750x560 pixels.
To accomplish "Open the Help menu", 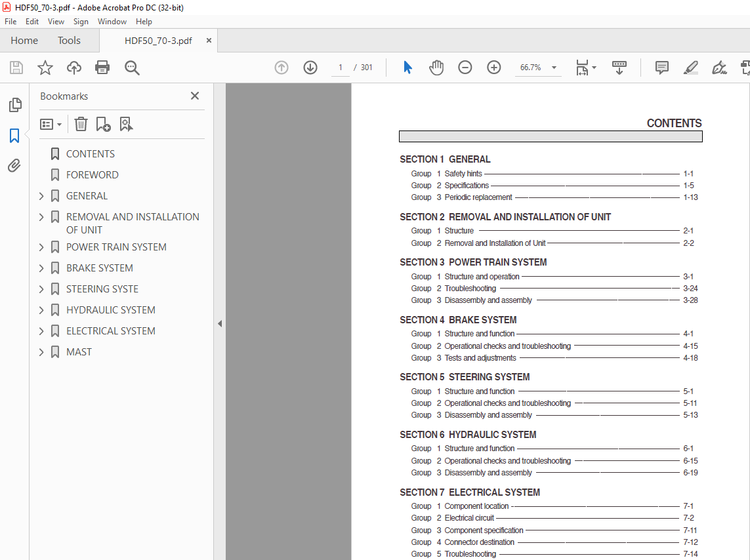I will tap(144, 22).
